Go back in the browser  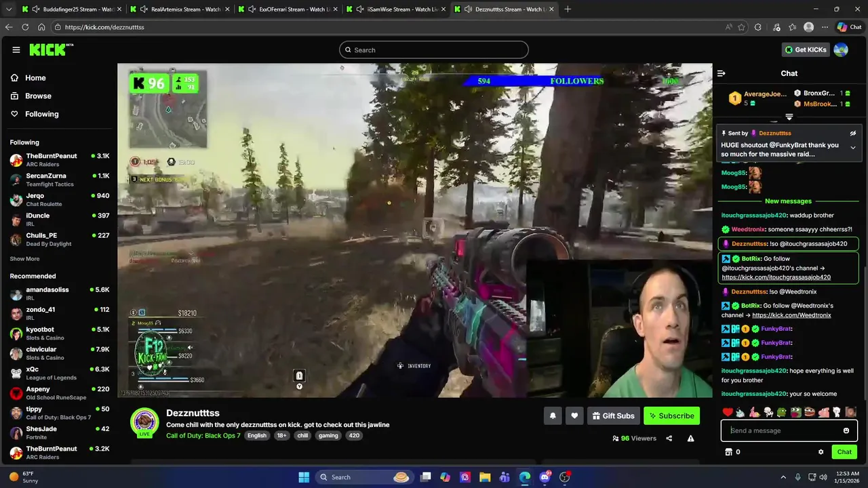coord(9,27)
